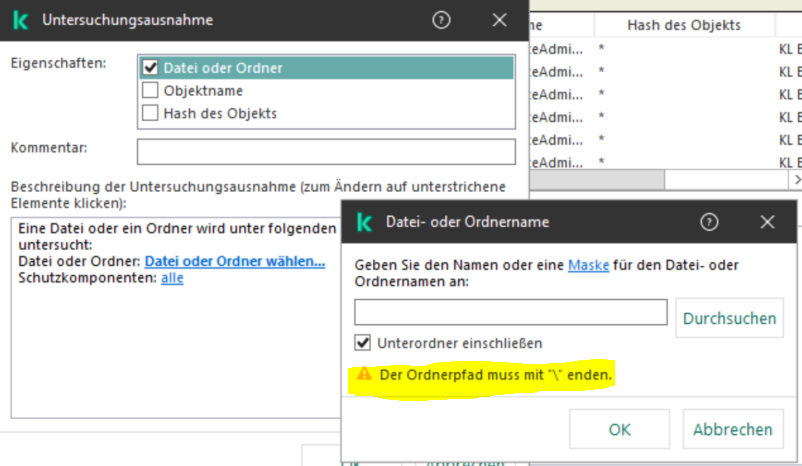Toggle Unterordner einschließen checkbox
The image size is (802, 466).
[363, 343]
